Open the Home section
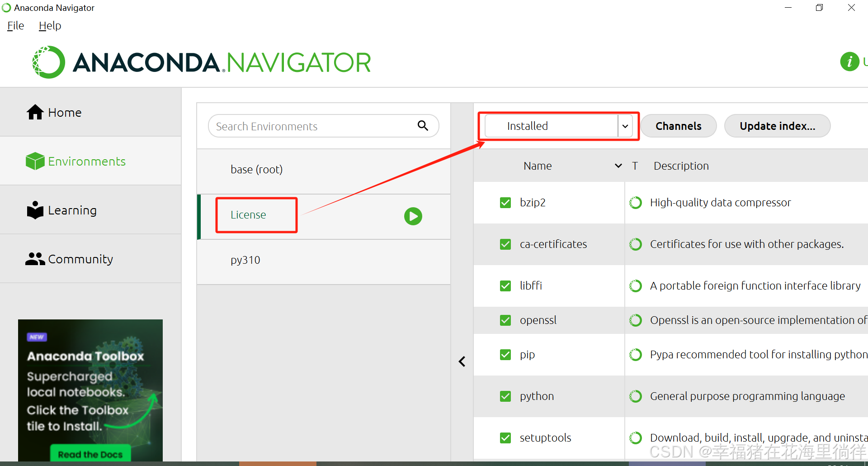The height and width of the screenshot is (466, 868). 90,112
